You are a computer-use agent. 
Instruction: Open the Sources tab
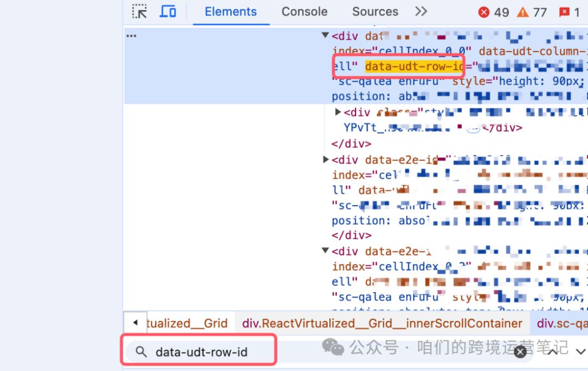375,11
